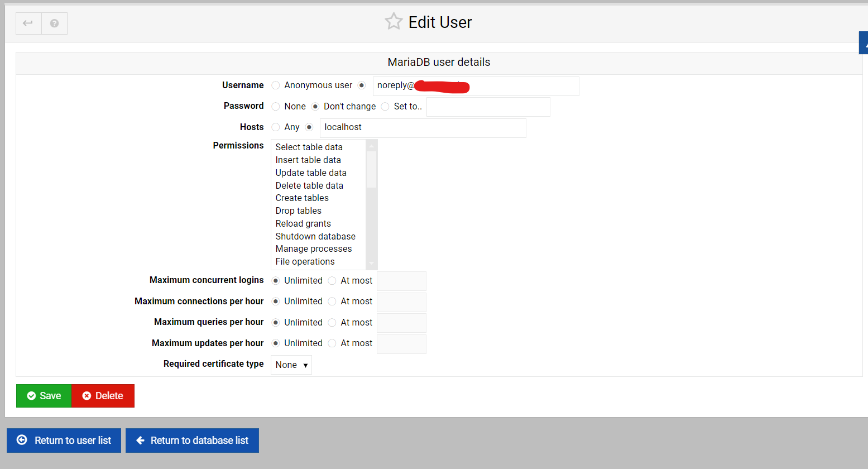Click the password Set to text field
The height and width of the screenshot is (469, 868).
(x=488, y=107)
